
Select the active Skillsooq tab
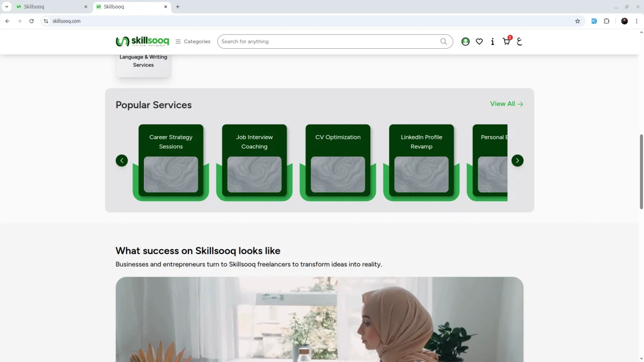coord(131,7)
